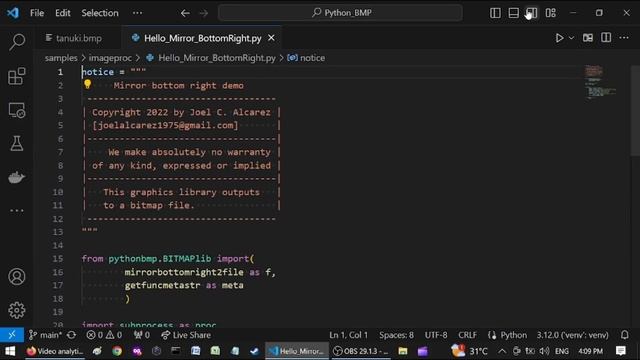Toggle the bottom panel
Screen dimensions: 640x360
point(513,13)
